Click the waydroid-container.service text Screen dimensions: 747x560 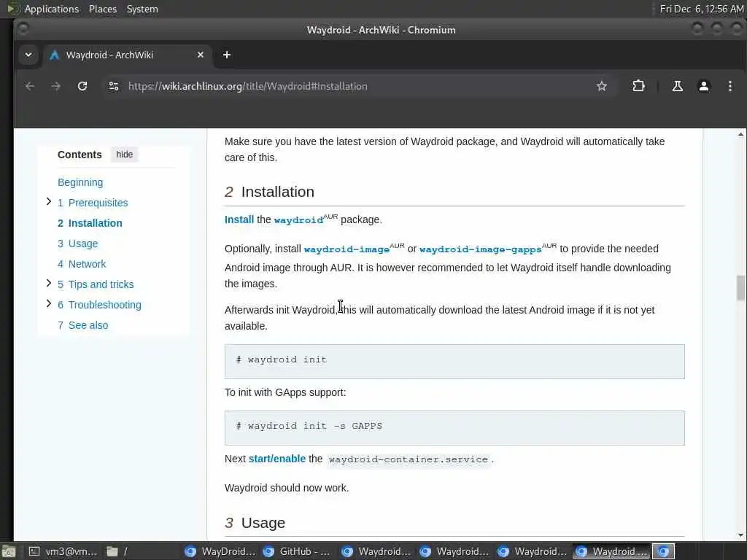coord(409,459)
